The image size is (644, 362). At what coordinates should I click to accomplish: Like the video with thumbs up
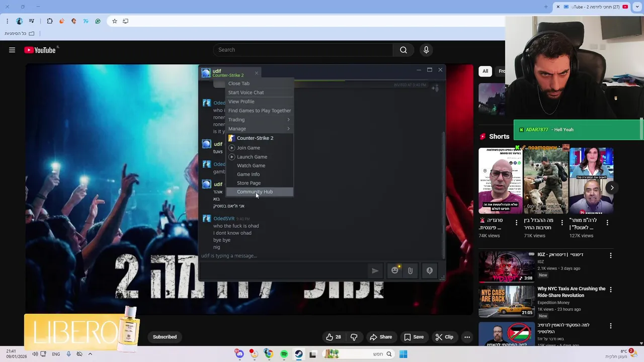(334, 337)
